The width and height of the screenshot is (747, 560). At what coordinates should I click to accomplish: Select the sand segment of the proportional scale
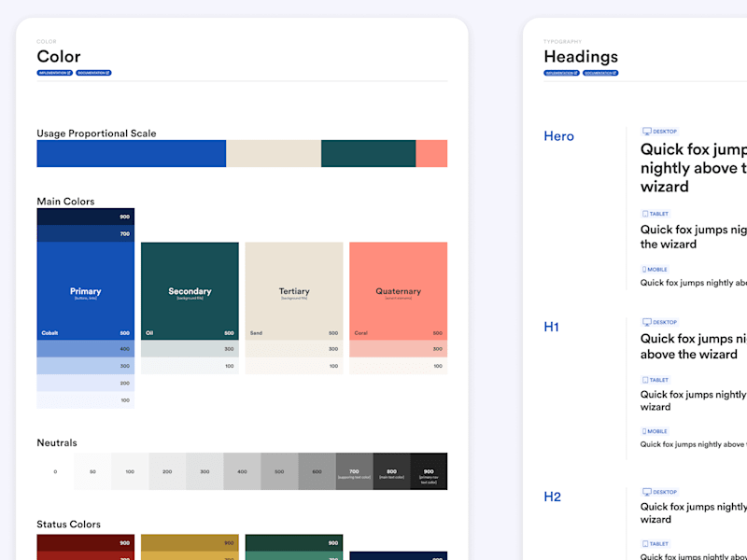(274, 153)
